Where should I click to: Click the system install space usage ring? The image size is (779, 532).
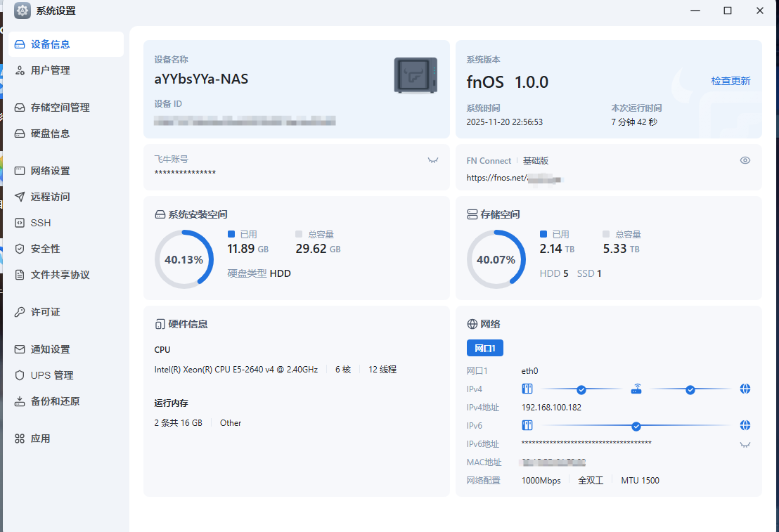click(x=184, y=259)
